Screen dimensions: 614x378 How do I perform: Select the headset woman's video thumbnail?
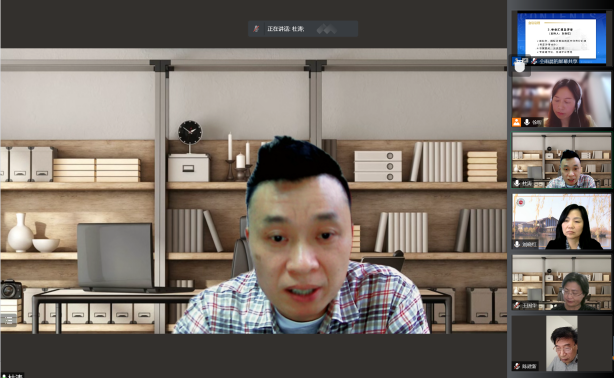(562, 99)
